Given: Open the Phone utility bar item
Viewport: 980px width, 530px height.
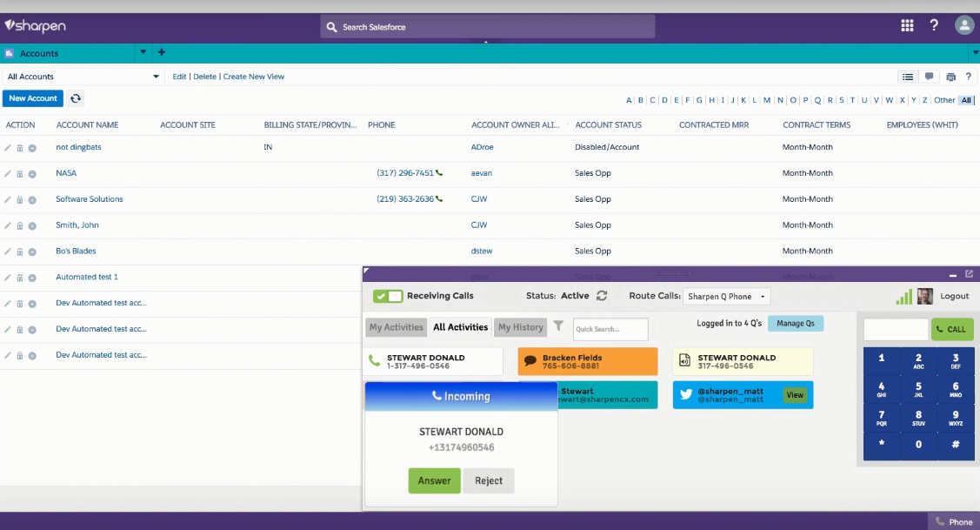Looking at the screenshot, I should coord(954,522).
